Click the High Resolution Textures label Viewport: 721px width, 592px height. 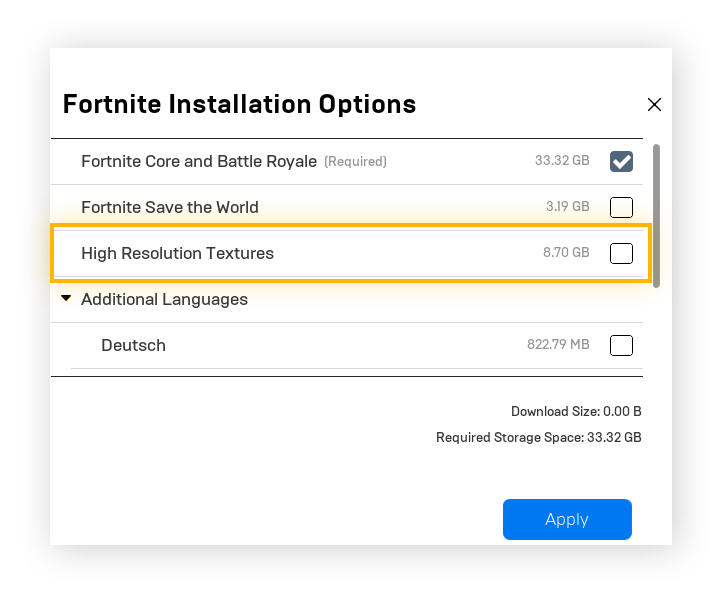click(x=177, y=253)
